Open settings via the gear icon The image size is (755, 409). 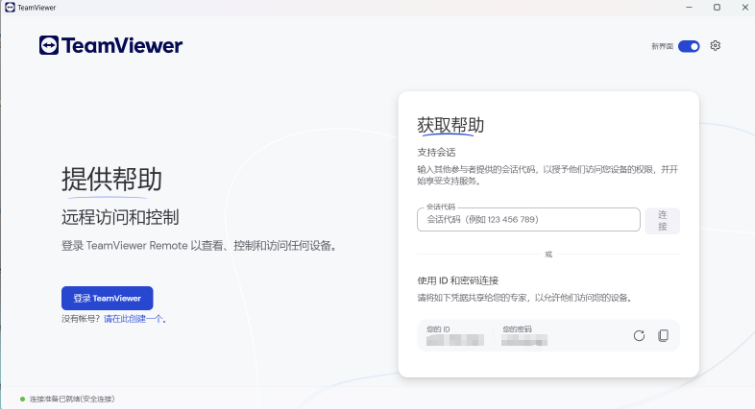point(715,46)
